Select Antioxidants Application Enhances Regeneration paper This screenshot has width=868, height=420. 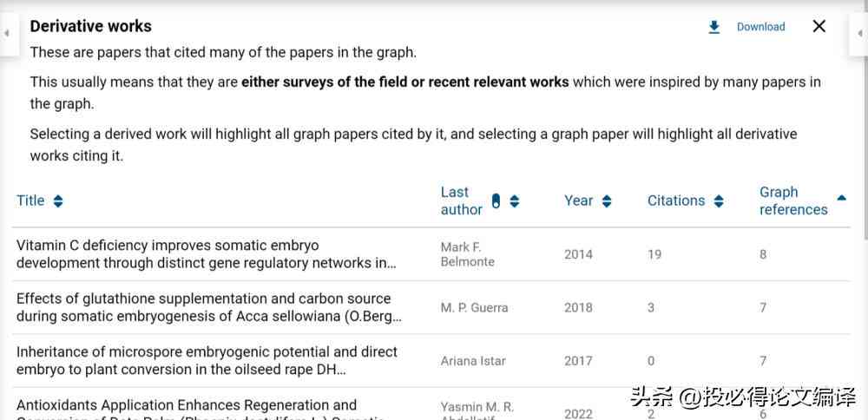[431, 404]
